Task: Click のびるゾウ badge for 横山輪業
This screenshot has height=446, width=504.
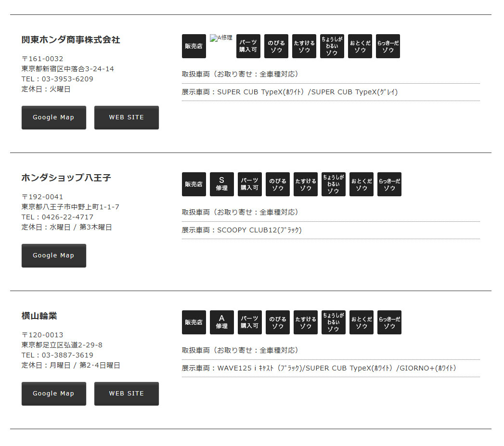Action: point(278,322)
